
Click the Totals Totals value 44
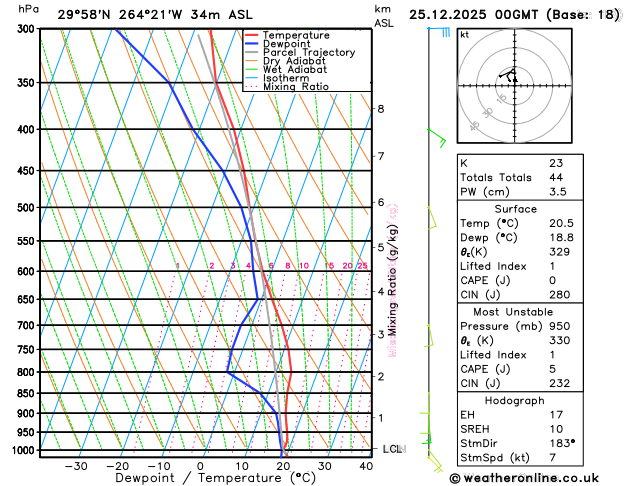pos(556,178)
